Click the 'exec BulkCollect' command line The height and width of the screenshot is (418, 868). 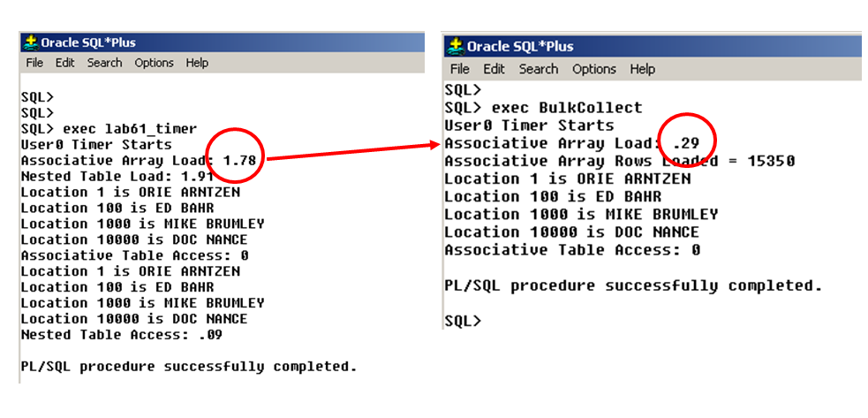coord(544,108)
